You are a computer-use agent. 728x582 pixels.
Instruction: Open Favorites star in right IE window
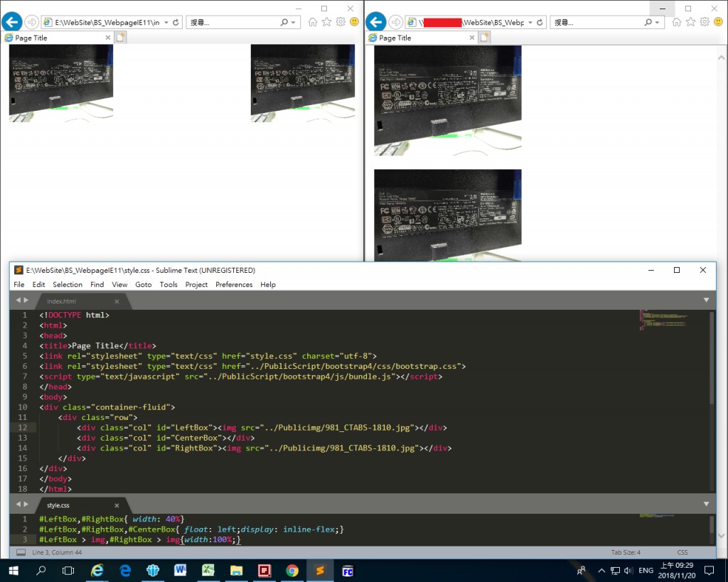click(x=691, y=22)
